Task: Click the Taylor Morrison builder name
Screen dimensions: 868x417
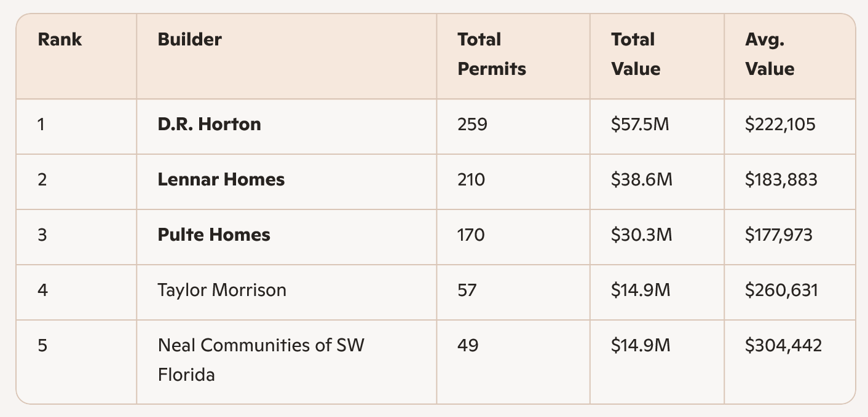Action: pyautogui.click(x=221, y=290)
